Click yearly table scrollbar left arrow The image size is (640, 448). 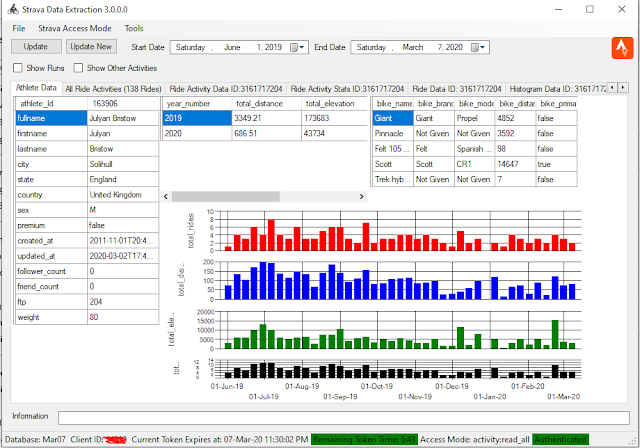point(166,197)
